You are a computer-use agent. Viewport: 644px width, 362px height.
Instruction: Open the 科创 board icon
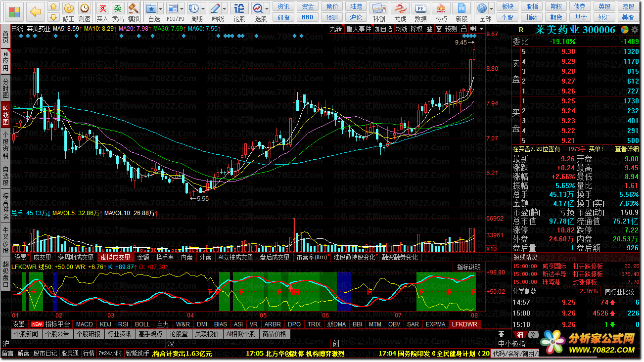[x=379, y=8]
